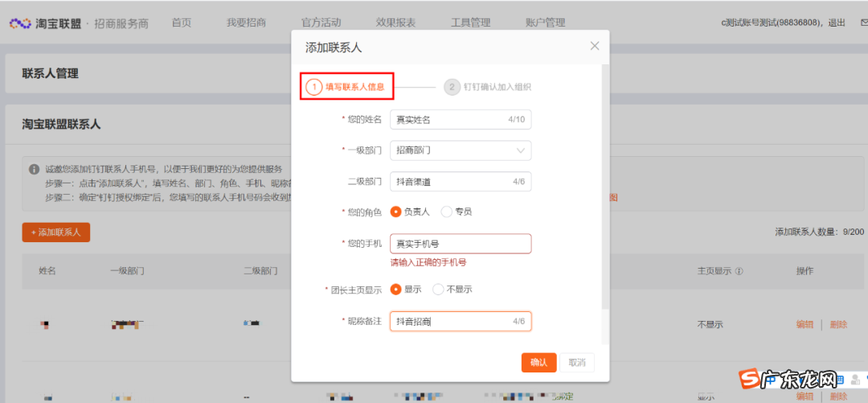Click the 钉钉确认加入组织 step label
This screenshot has width=868, height=403.
tap(497, 87)
